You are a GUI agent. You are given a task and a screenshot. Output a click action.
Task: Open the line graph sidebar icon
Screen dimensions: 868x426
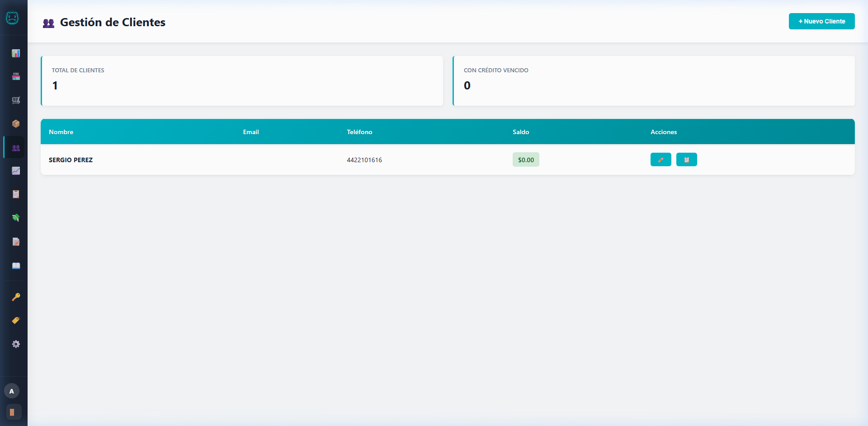[x=16, y=171]
